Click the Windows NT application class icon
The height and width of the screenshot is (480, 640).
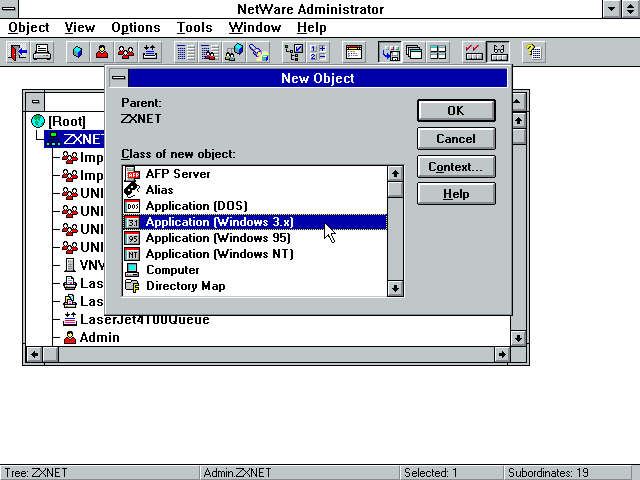point(132,254)
